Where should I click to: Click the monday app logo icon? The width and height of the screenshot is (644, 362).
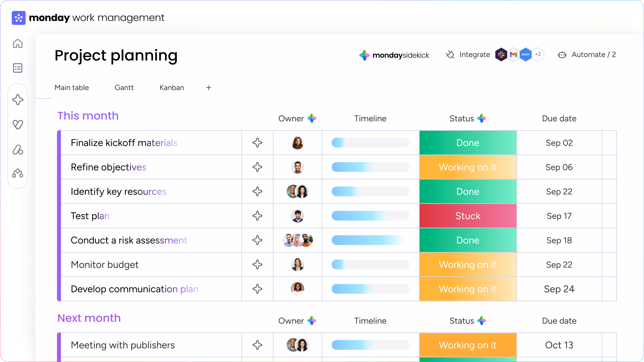(x=19, y=18)
